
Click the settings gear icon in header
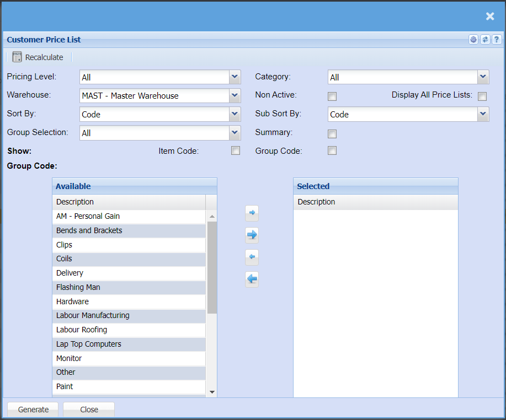tap(473, 40)
